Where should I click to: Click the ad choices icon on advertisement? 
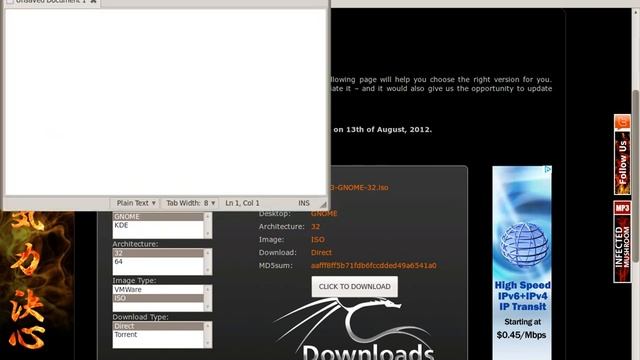548,169
